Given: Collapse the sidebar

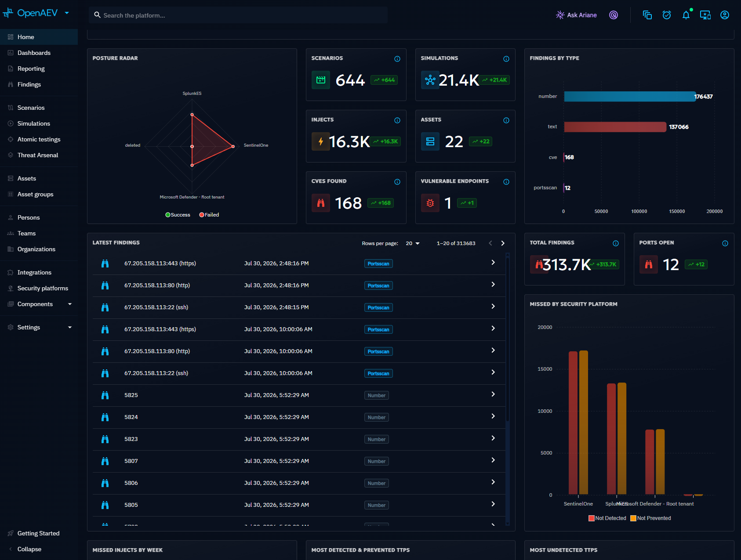Looking at the screenshot, I should (39, 549).
